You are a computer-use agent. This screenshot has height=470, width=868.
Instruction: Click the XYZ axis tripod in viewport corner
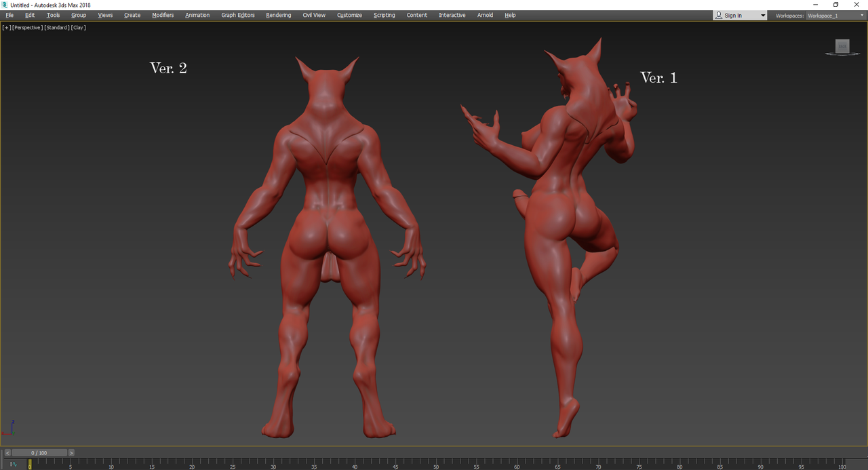point(9,428)
